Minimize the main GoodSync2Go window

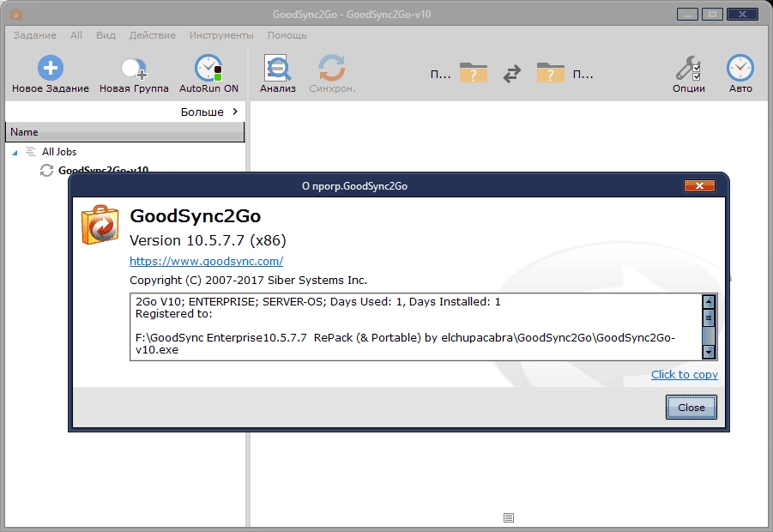687,15
